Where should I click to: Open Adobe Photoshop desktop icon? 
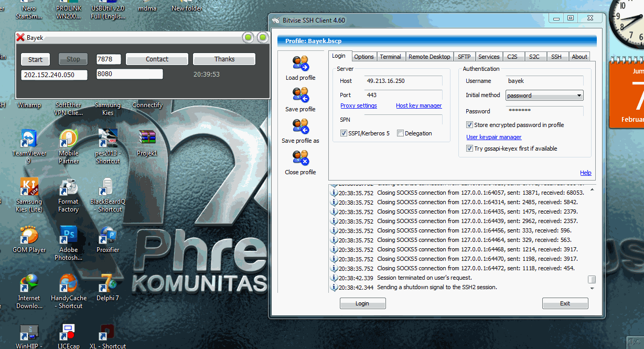[68, 235]
